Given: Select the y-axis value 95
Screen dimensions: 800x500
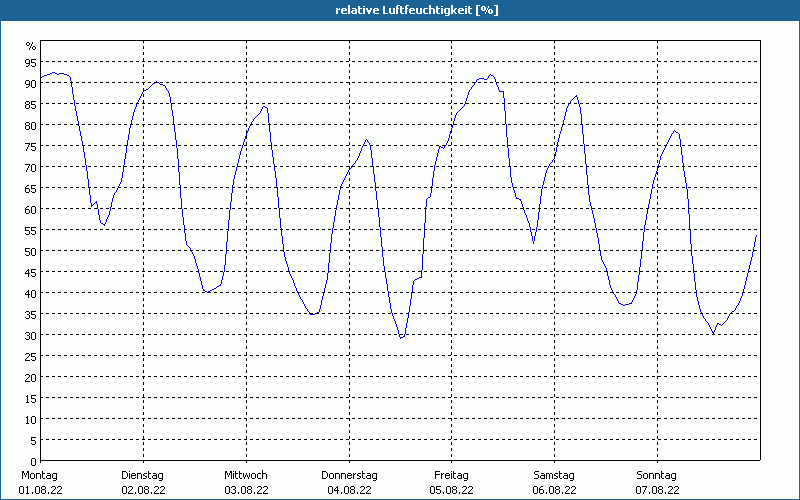Looking at the screenshot, I should pos(31,62).
